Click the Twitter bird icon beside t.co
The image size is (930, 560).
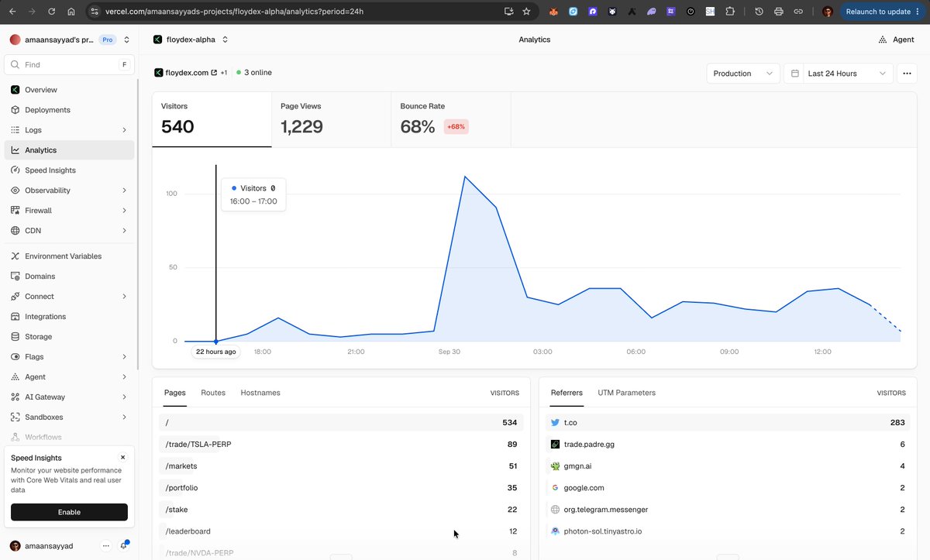pos(555,423)
